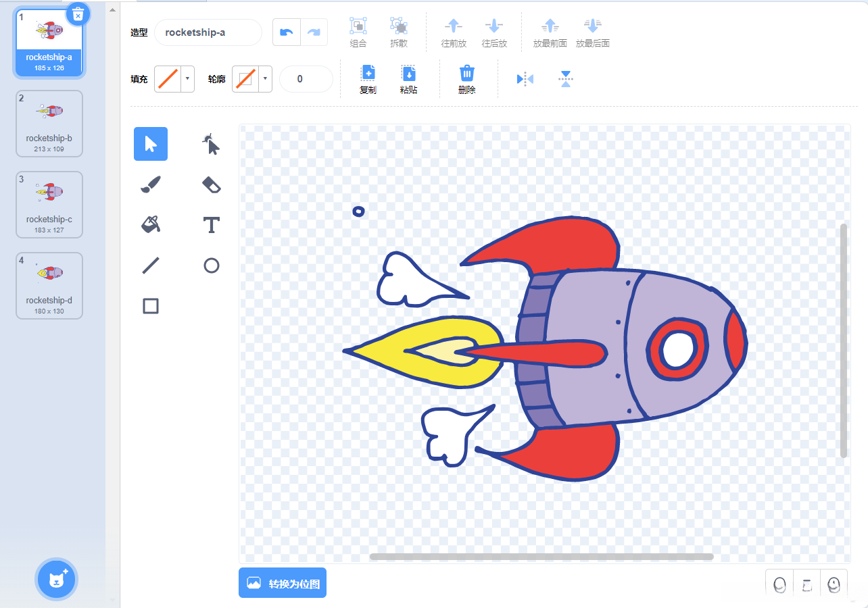
Task: Delete the rocketship-a costume via trash badge
Action: [78, 14]
